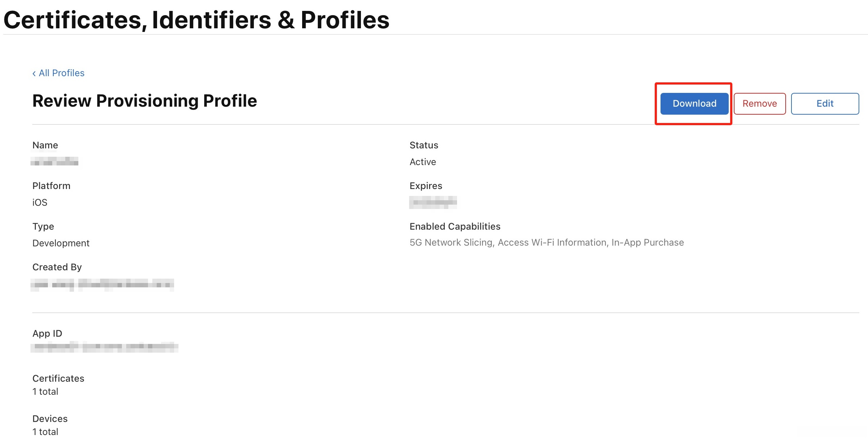Click the Review Provisioning Profile title
The width and height of the screenshot is (868, 439).
(144, 101)
